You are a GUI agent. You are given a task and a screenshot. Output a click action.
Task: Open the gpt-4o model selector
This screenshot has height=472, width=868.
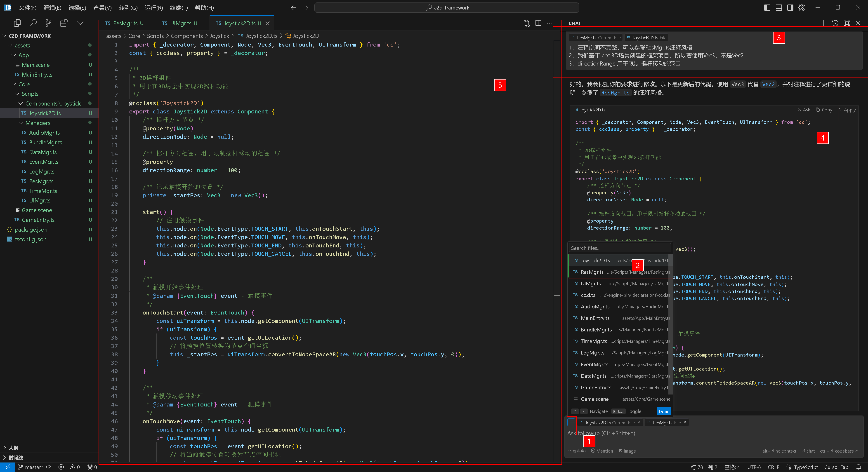click(577, 451)
